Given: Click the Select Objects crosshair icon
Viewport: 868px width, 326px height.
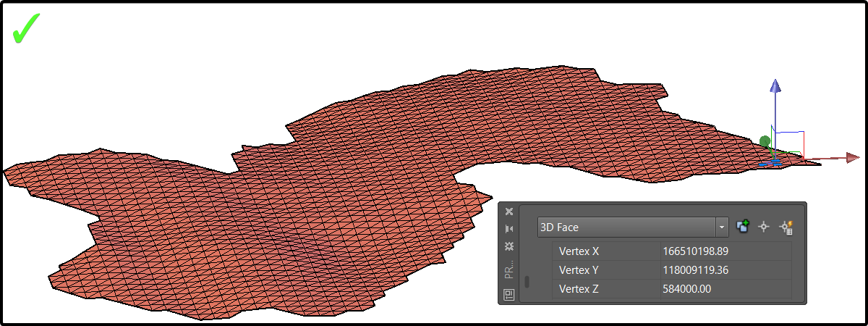Looking at the screenshot, I should (x=763, y=227).
